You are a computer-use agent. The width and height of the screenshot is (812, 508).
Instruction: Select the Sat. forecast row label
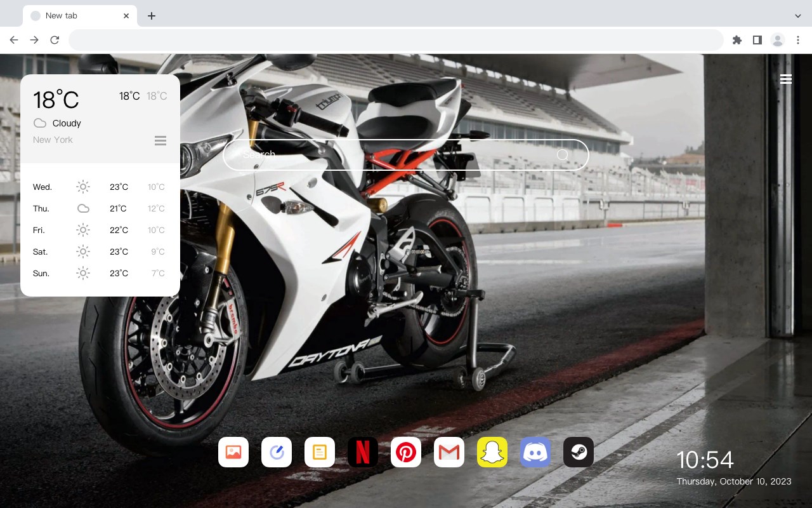pos(41,252)
